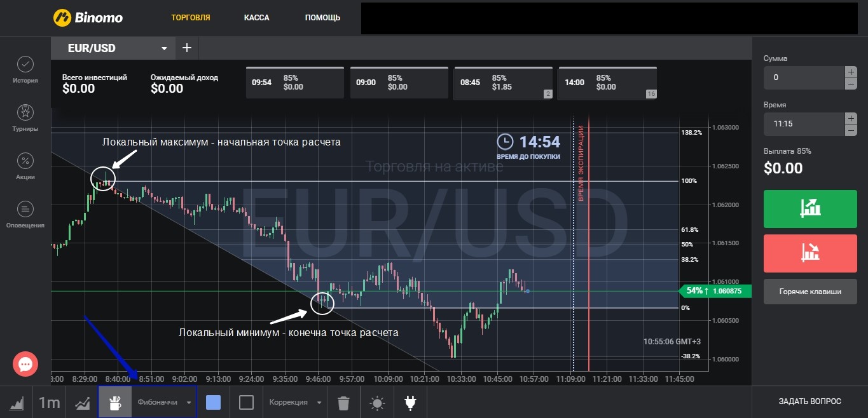Select the 14:00 expiration card

coord(608,83)
